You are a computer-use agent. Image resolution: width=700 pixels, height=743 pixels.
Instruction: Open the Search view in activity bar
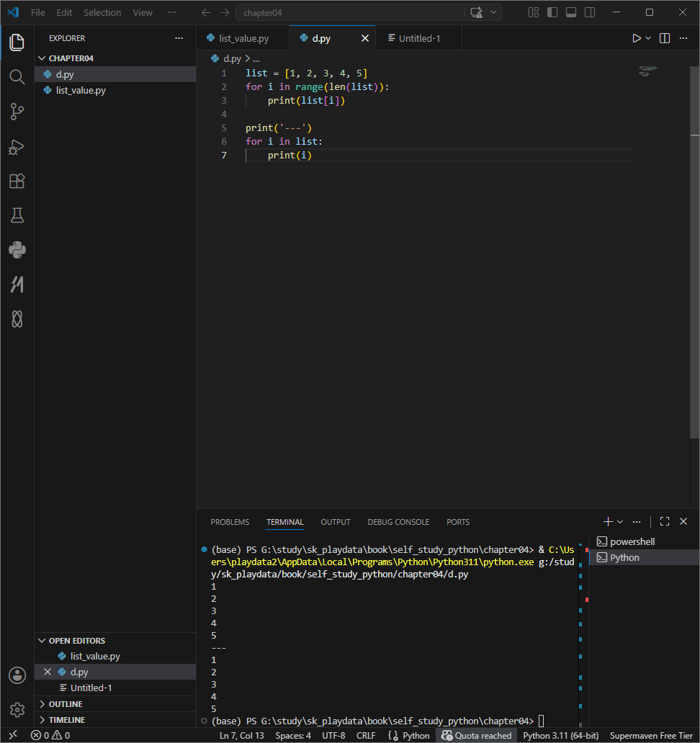(x=17, y=77)
